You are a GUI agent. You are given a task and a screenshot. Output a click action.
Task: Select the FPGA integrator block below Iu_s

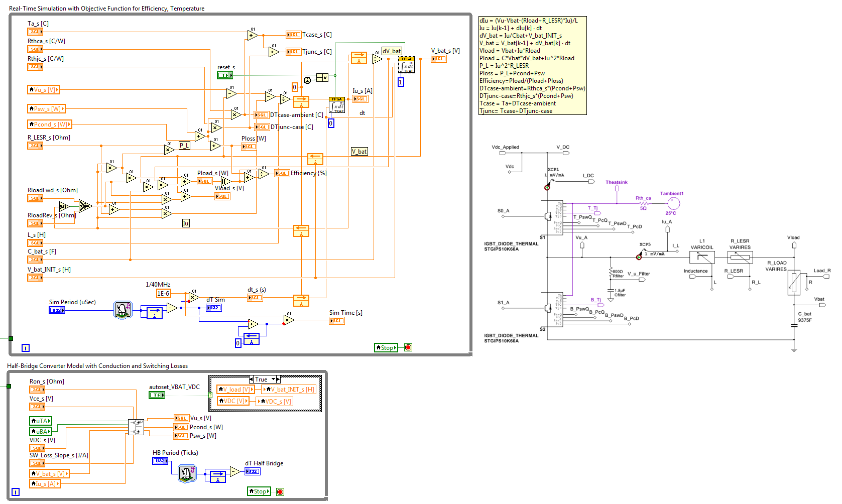click(337, 105)
